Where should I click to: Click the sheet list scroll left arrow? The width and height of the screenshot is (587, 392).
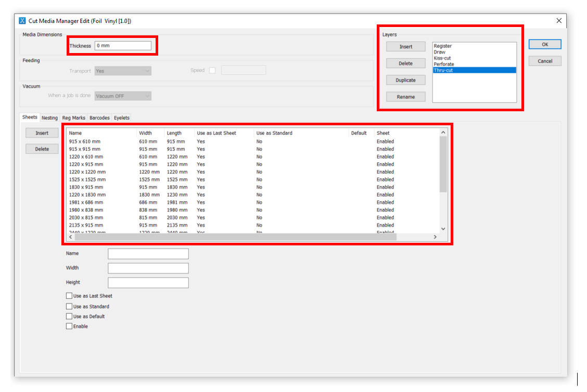pos(71,237)
